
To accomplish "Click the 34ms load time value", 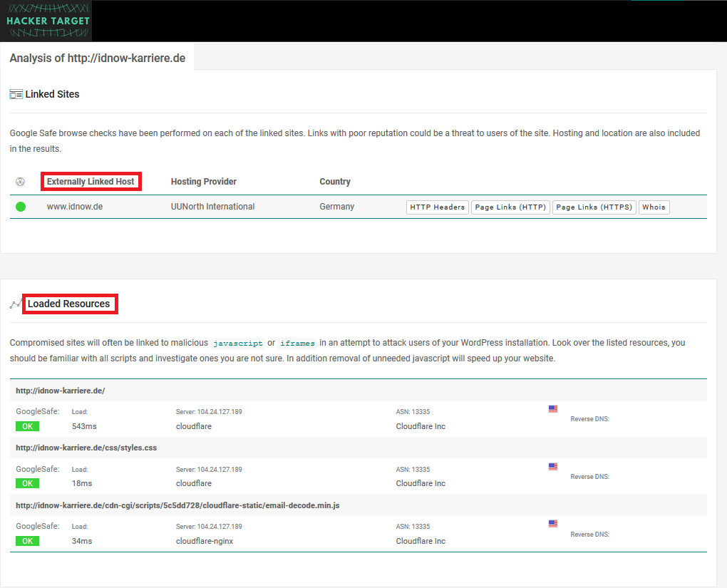I will point(81,541).
